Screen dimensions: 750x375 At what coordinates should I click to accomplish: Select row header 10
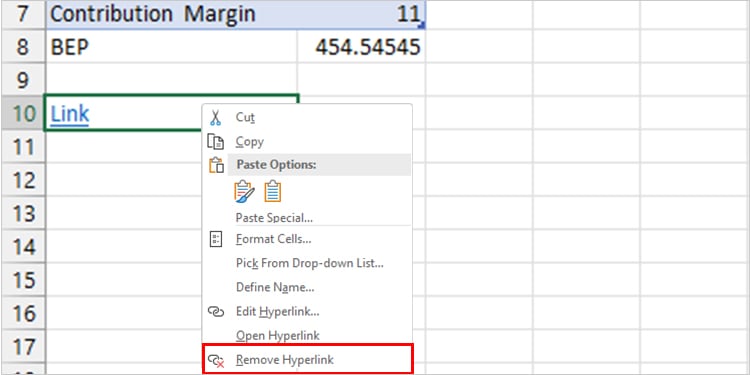23,113
